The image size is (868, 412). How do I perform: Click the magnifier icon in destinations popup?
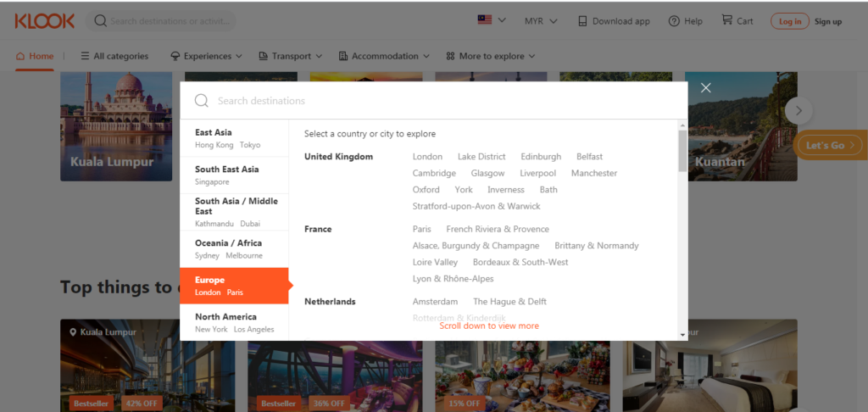202,101
